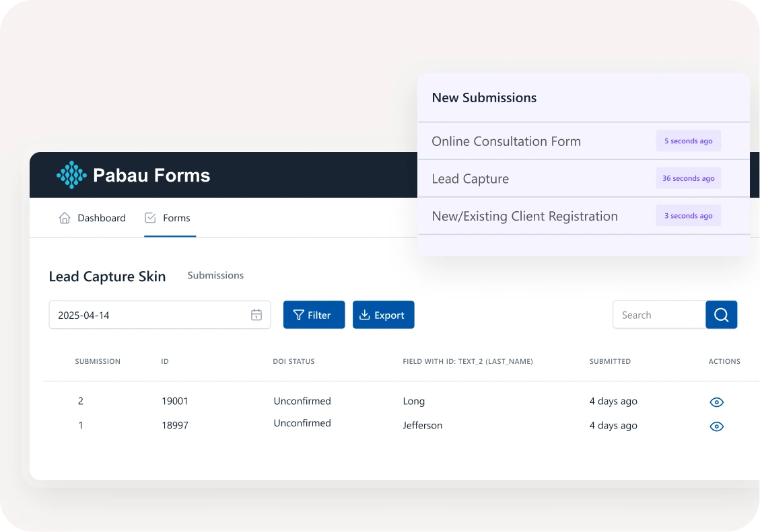Click the Dashboard home icon
Screen dimensions: 760x532
tap(65, 218)
